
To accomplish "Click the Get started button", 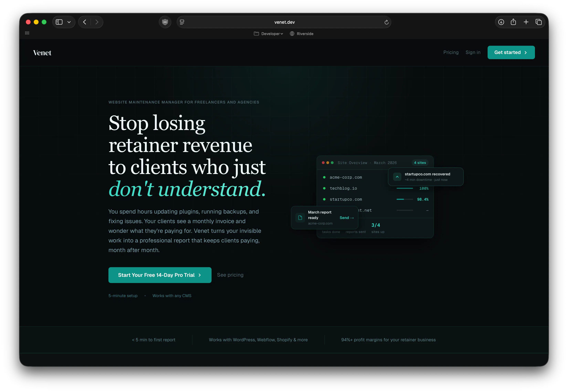I will pos(511,52).
